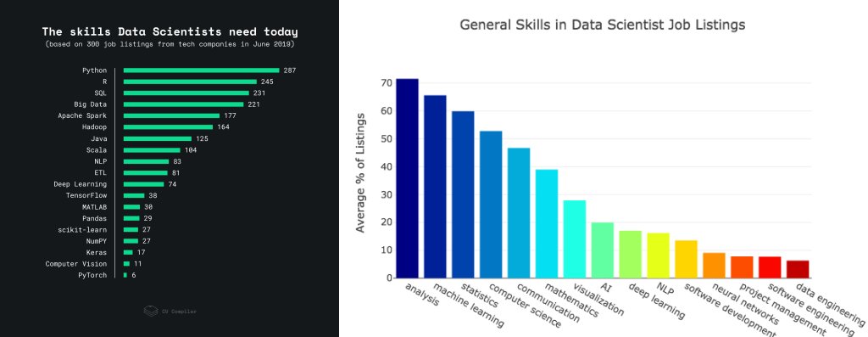Click the SQL skill label
This screenshot has height=337, width=868.
pyautogui.click(x=101, y=93)
